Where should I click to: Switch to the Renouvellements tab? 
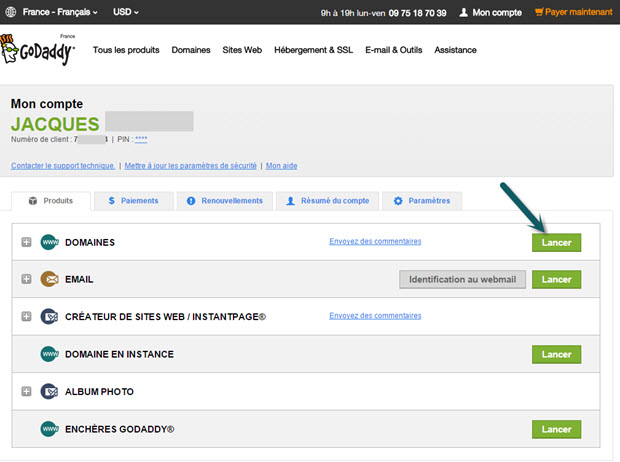click(225, 201)
